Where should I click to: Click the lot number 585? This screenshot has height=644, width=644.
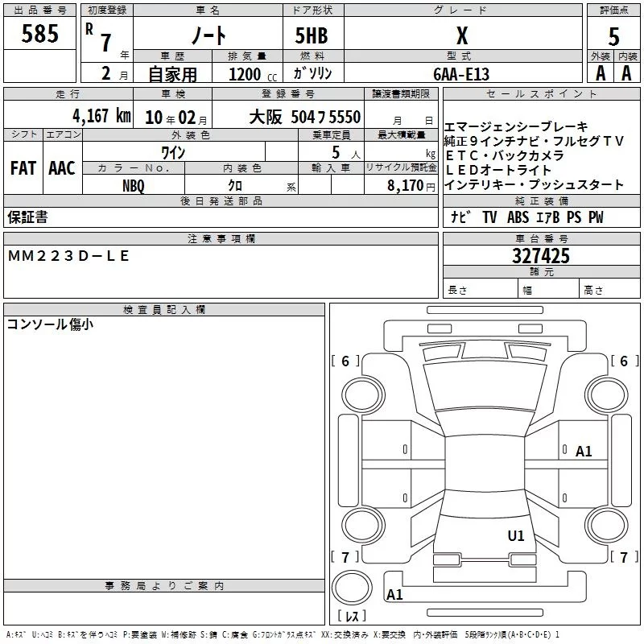[40, 35]
